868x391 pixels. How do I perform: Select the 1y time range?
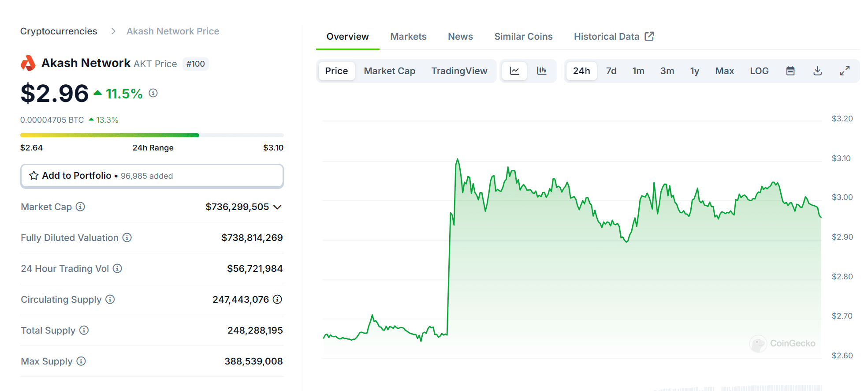pos(695,71)
